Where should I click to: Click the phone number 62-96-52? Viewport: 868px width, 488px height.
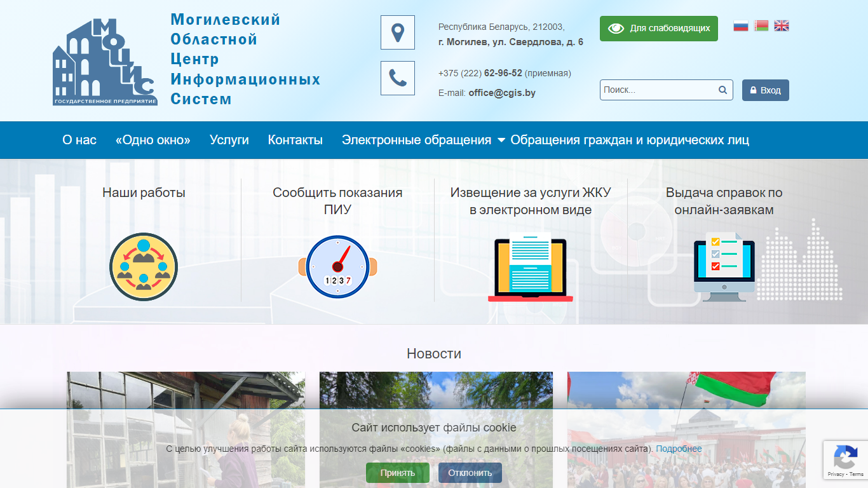pos(503,73)
